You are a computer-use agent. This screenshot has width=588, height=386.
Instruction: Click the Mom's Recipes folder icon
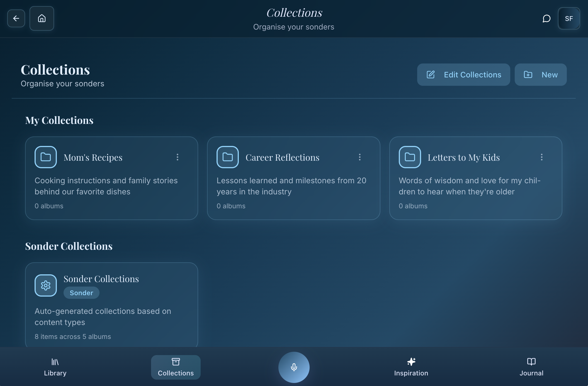click(x=46, y=157)
